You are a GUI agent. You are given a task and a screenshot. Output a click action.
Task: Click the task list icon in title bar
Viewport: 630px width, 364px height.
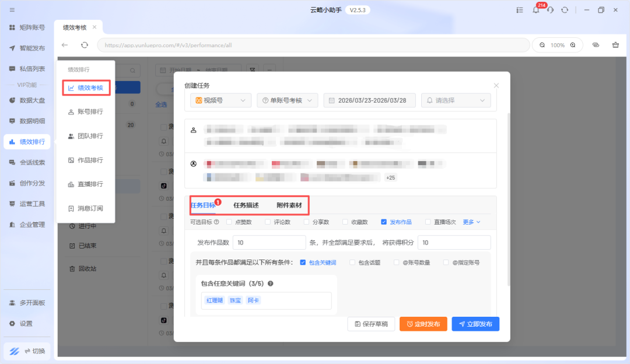click(520, 10)
